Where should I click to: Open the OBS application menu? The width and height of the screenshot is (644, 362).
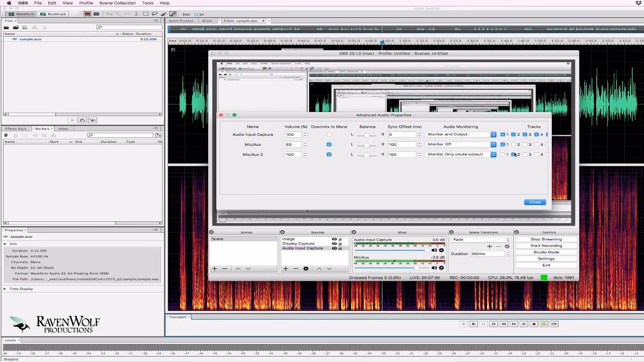(x=23, y=3)
